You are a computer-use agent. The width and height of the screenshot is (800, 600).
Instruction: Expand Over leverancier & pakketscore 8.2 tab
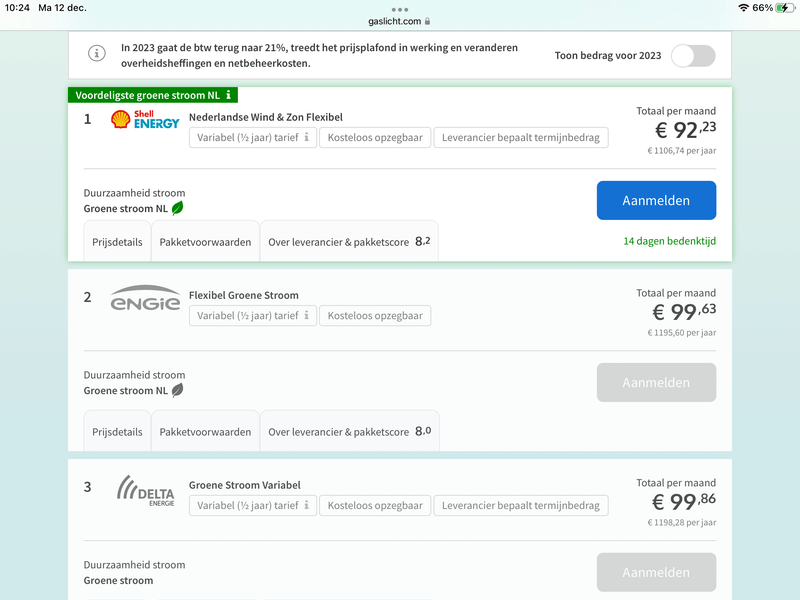click(x=349, y=242)
